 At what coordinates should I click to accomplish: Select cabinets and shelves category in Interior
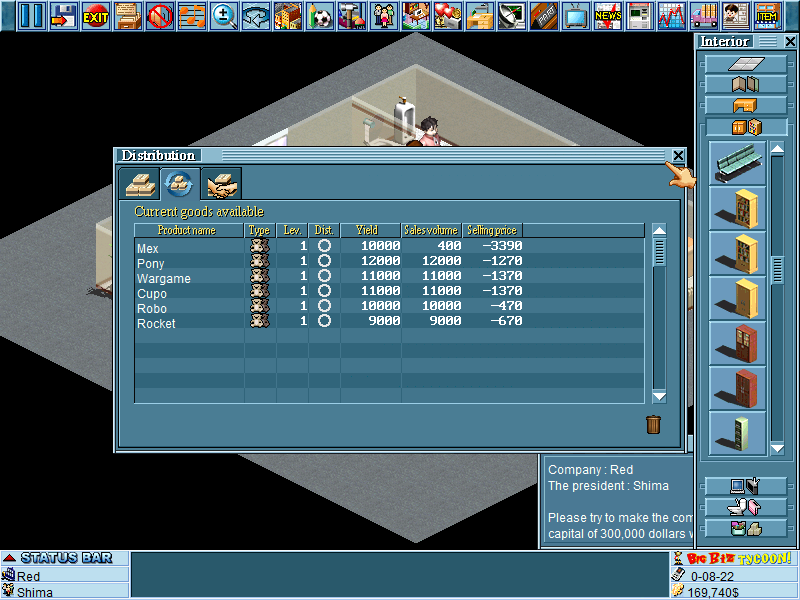coord(745,127)
